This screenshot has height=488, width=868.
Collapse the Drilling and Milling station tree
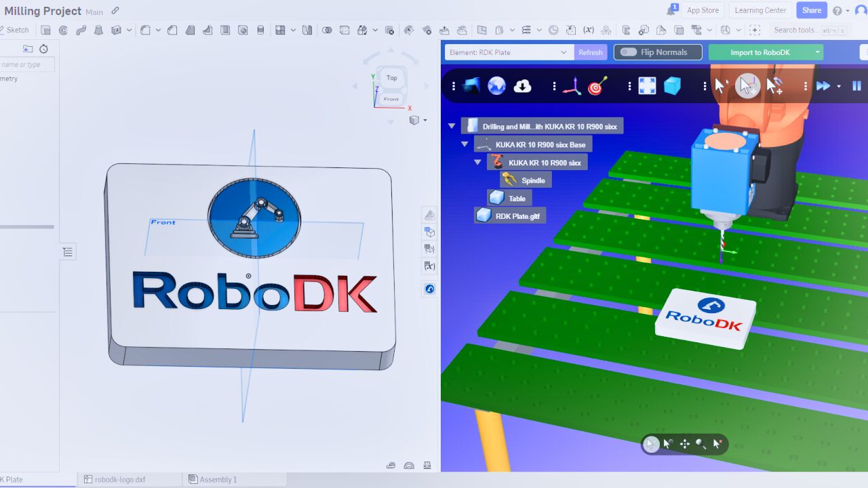(452, 126)
